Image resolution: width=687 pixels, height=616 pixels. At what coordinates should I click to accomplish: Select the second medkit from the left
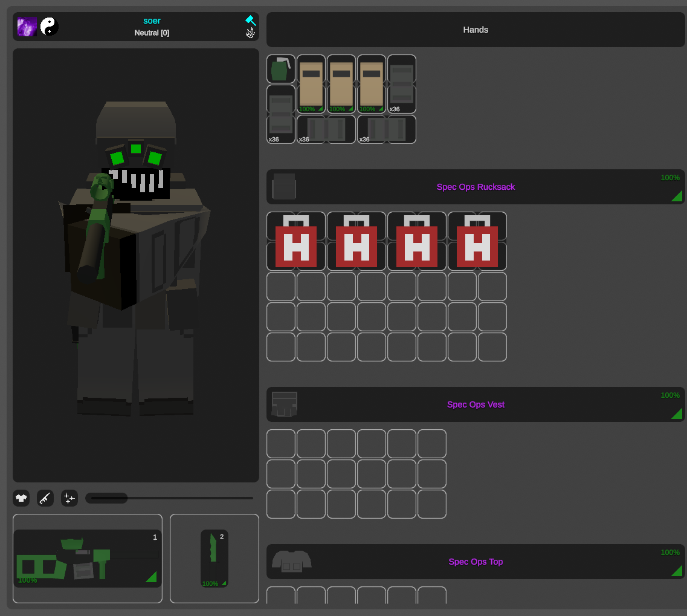coord(356,241)
